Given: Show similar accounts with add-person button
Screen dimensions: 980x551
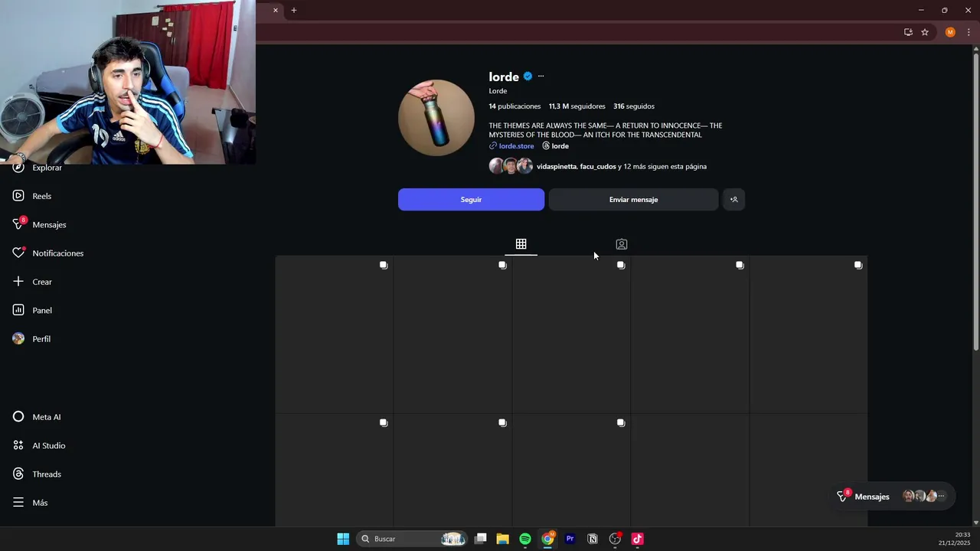Looking at the screenshot, I should [733, 200].
